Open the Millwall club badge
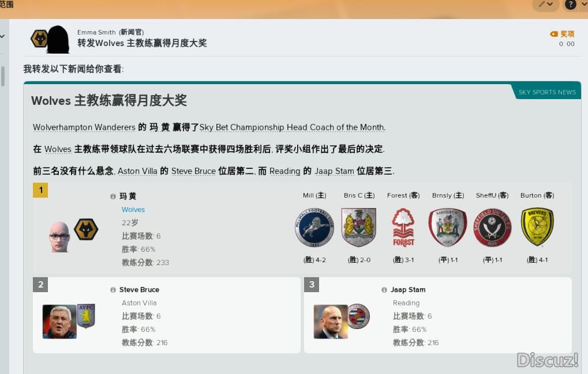Viewport: 588px width, 374px height. pos(314,227)
